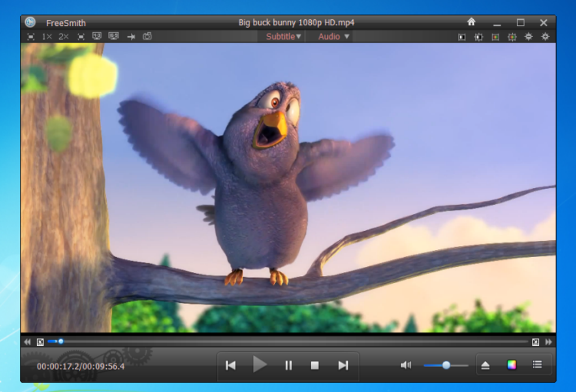Skip to the previous track

[231, 365]
